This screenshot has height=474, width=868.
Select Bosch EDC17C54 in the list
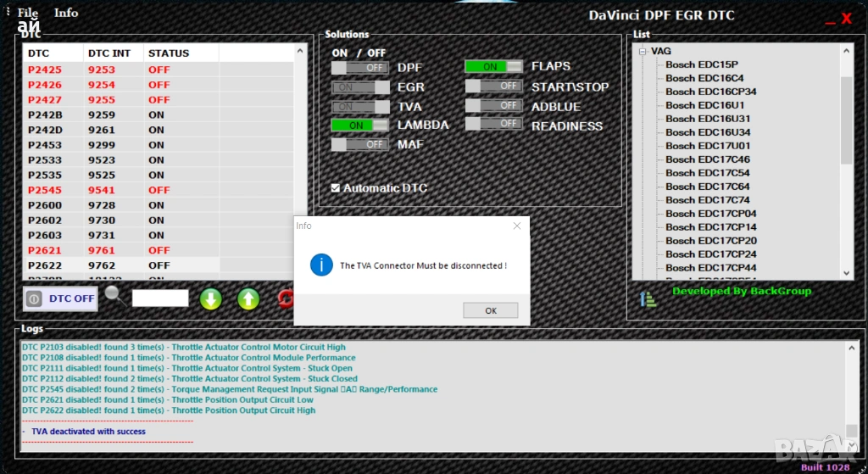pyautogui.click(x=708, y=173)
